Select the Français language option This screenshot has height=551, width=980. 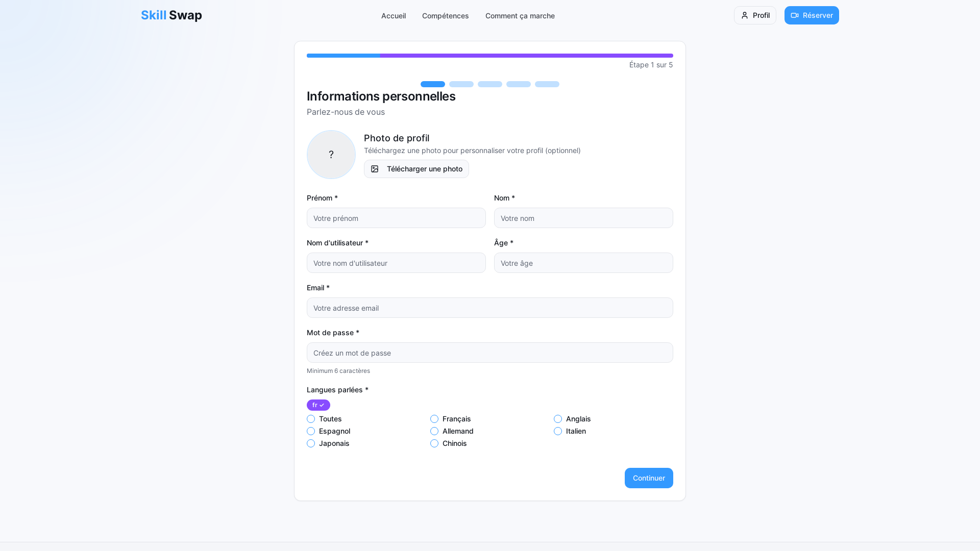(x=434, y=419)
